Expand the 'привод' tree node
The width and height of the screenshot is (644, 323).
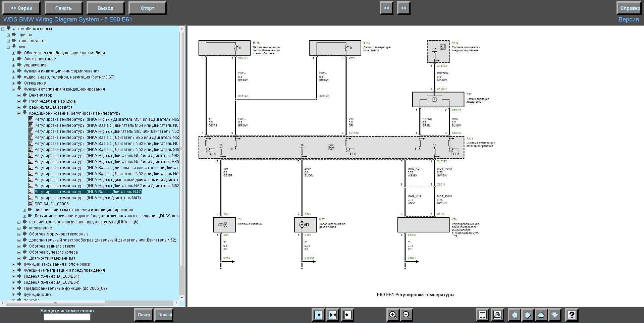8,35
